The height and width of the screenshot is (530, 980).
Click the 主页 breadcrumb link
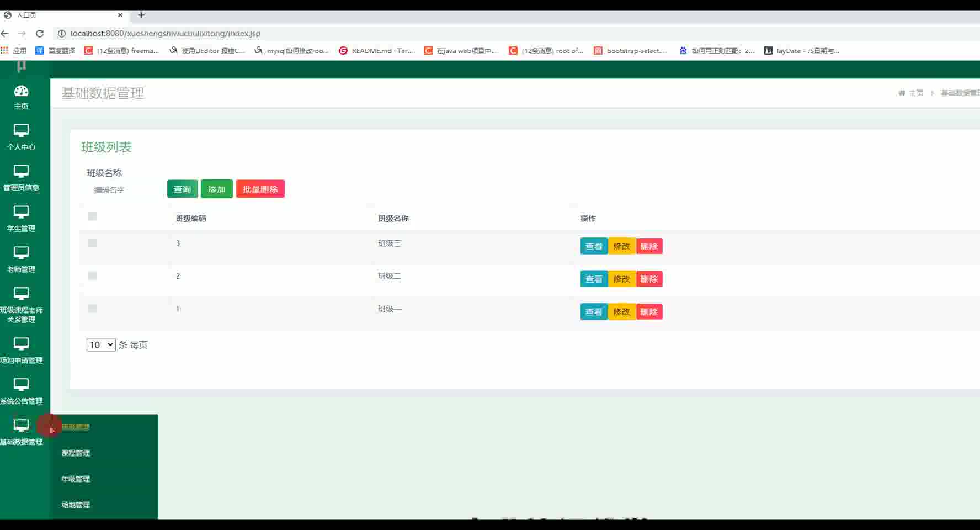[916, 93]
